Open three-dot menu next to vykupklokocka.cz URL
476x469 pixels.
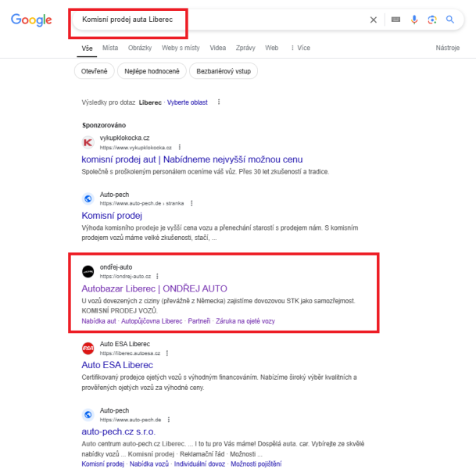click(180, 147)
